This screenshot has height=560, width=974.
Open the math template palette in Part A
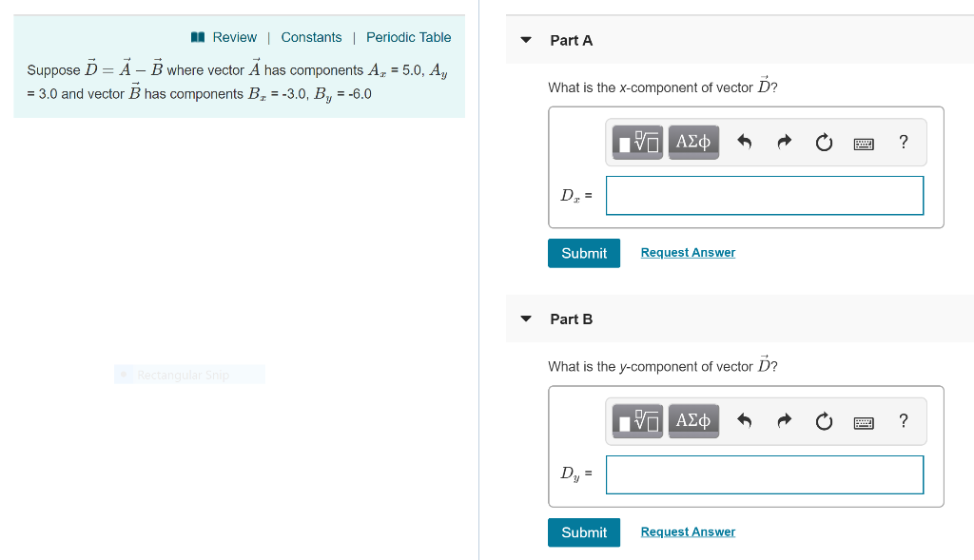[x=635, y=142]
